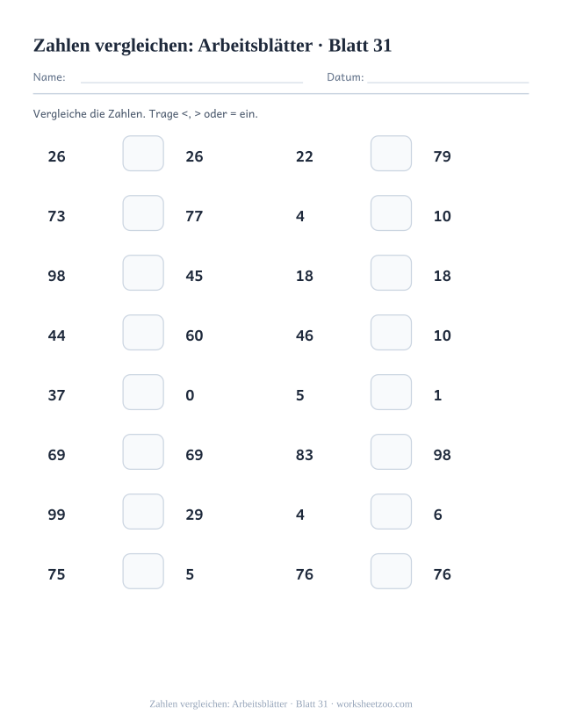
Task: Select the box between 99 and 29
Action: [143, 512]
